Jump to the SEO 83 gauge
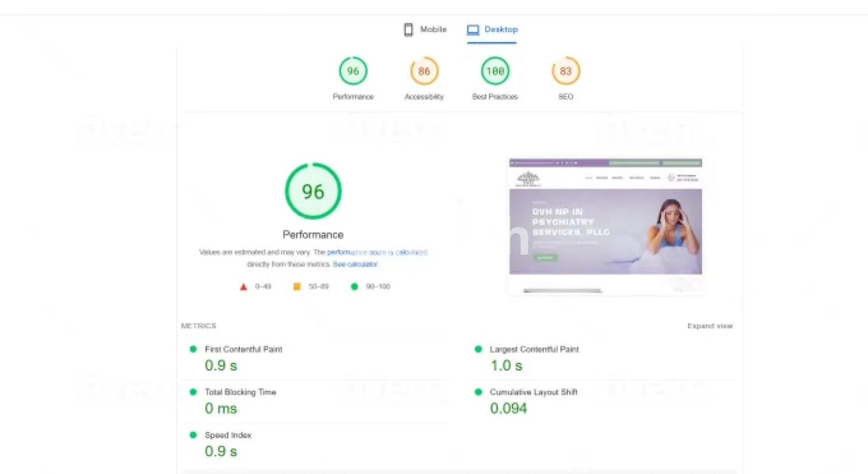 point(566,71)
